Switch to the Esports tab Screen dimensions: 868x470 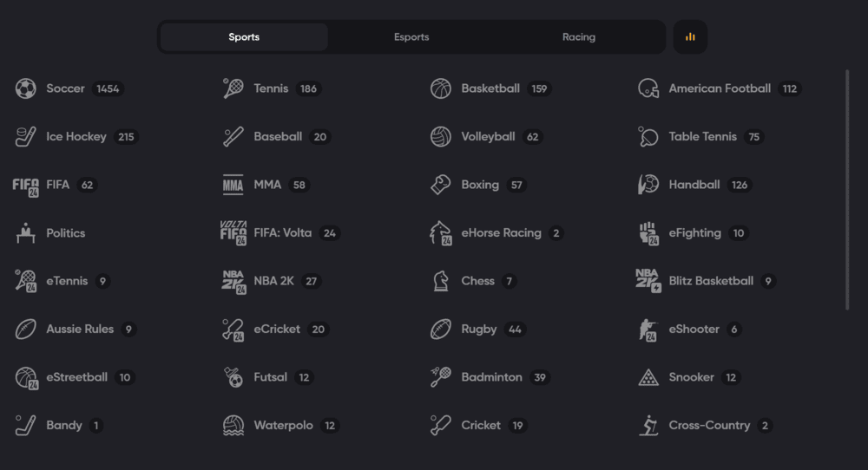pos(411,37)
